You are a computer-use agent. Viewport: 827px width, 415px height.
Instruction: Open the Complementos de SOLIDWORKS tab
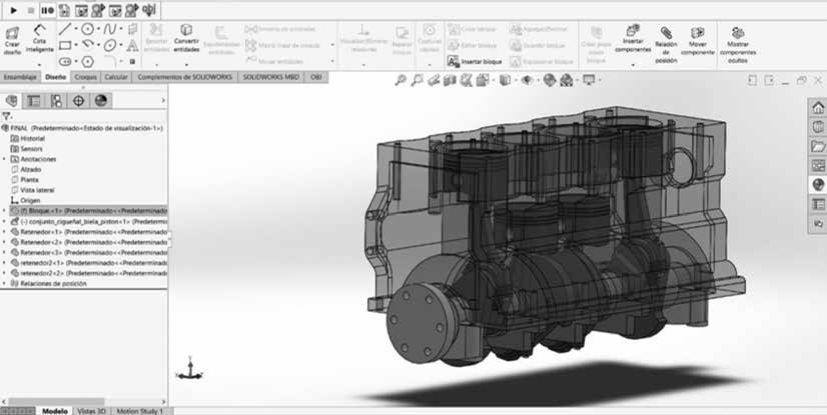[x=183, y=76]
